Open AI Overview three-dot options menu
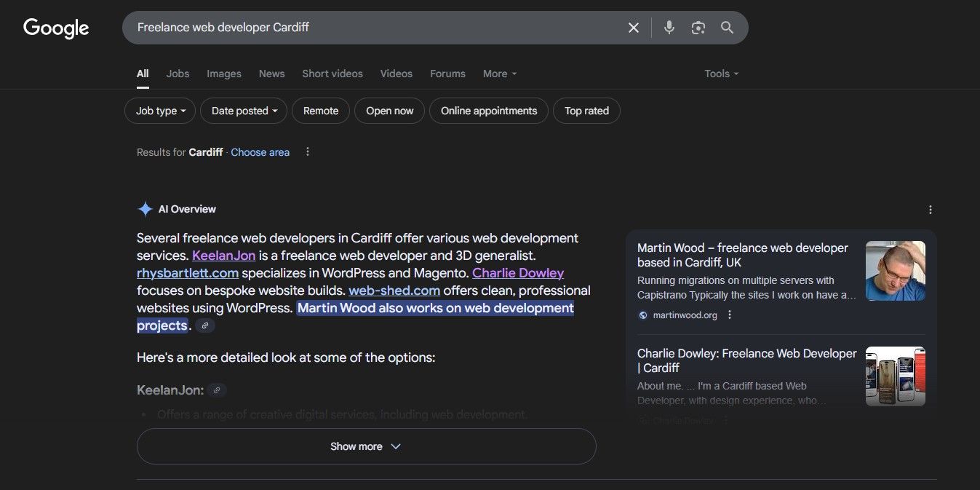The image size is (980, 490). tap(930, 210)
